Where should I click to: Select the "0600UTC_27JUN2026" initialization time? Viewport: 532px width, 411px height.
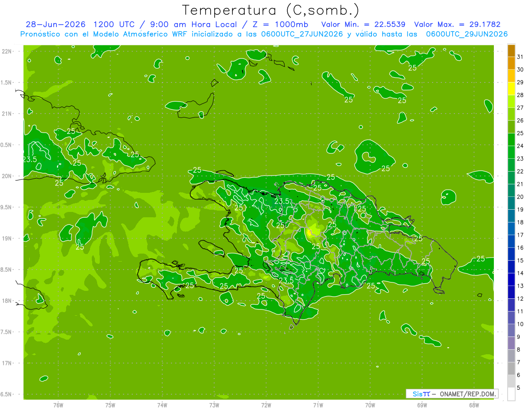click(301, 34)
